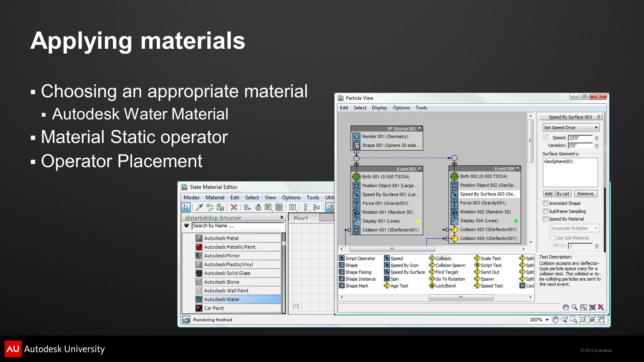Select Autodesk Solid Glass material
This screenshot has width=644, height=362.
click(x=238, y=273)
